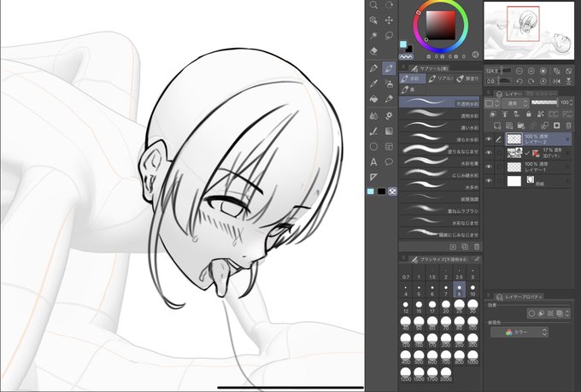The width and height of the screenshot is (581, 392).
Task: Select the Blend tool
Action: pyautogui.click(x=373, y=115)
